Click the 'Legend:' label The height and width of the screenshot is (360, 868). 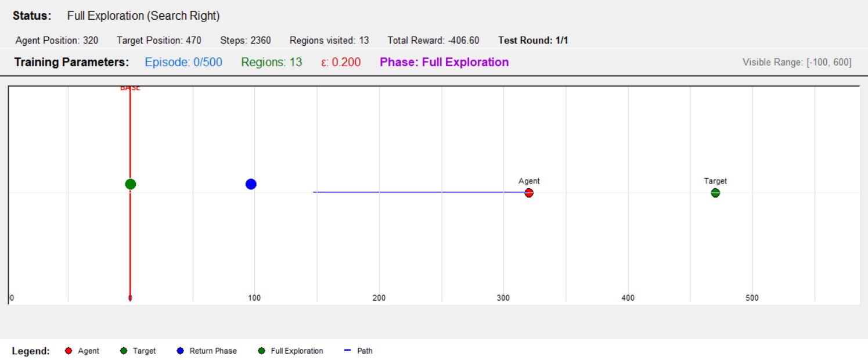click(x=31, y=351)
